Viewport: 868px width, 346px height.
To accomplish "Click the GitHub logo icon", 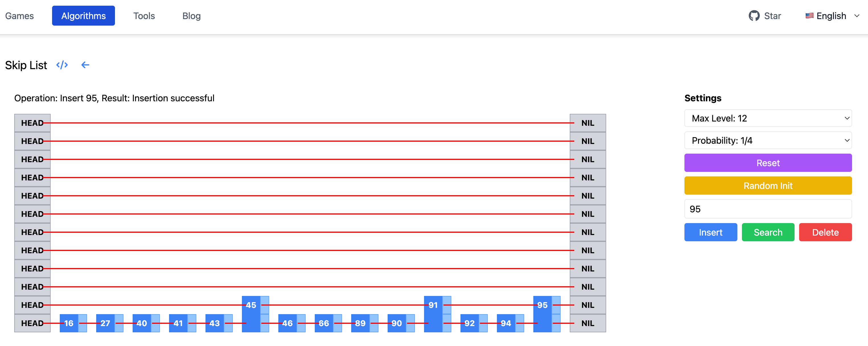I will pyautogui.click(x=754, y=16).
